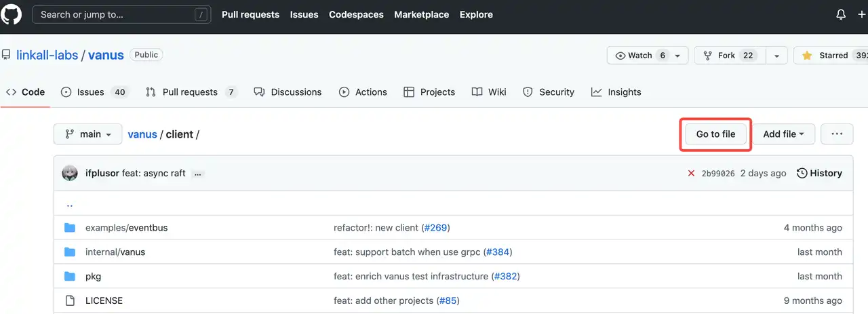Click vanus in the breadcrumb path

pyautogui.click(x=142, y=134)
